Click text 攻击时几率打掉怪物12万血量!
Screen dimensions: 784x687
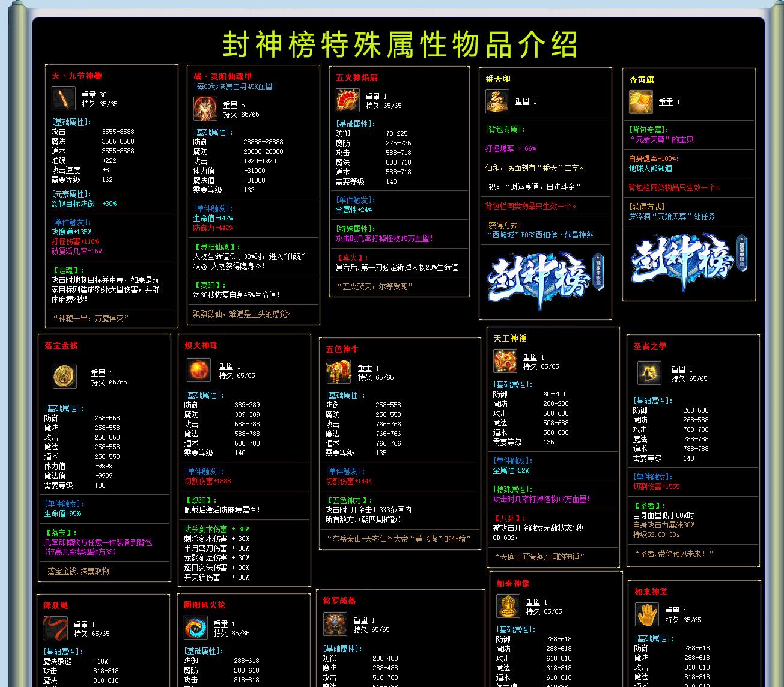(x=542, y=499)
